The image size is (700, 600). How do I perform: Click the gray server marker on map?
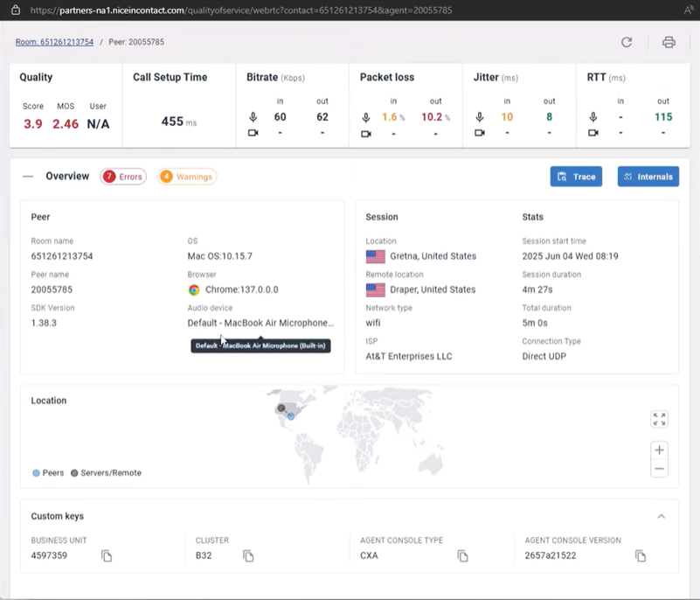pos(281,408)
